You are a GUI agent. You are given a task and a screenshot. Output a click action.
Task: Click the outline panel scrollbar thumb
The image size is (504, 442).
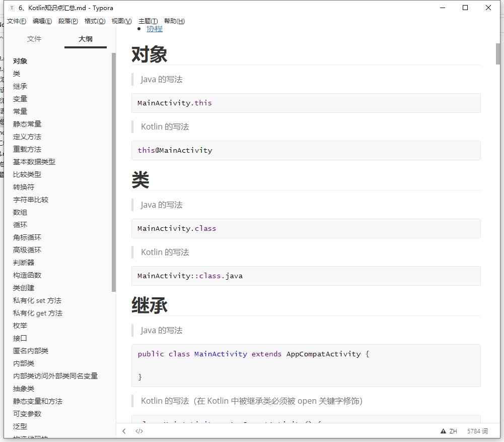click(x=113, y=172)
